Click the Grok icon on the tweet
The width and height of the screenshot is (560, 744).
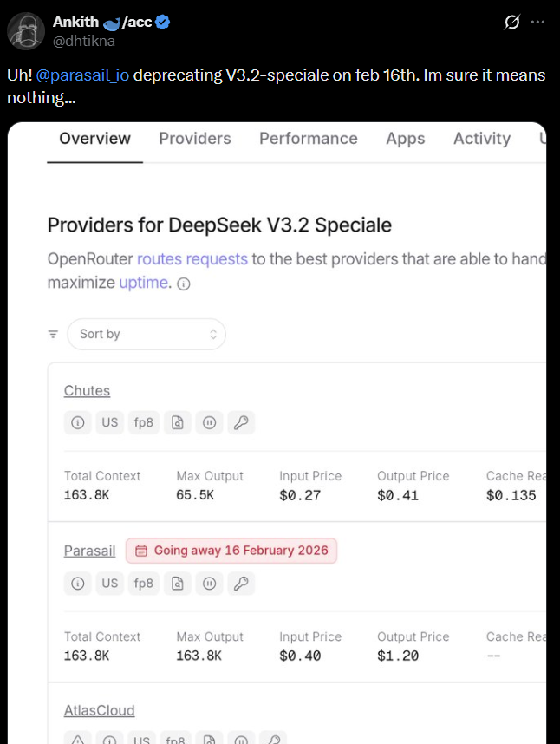512,23
